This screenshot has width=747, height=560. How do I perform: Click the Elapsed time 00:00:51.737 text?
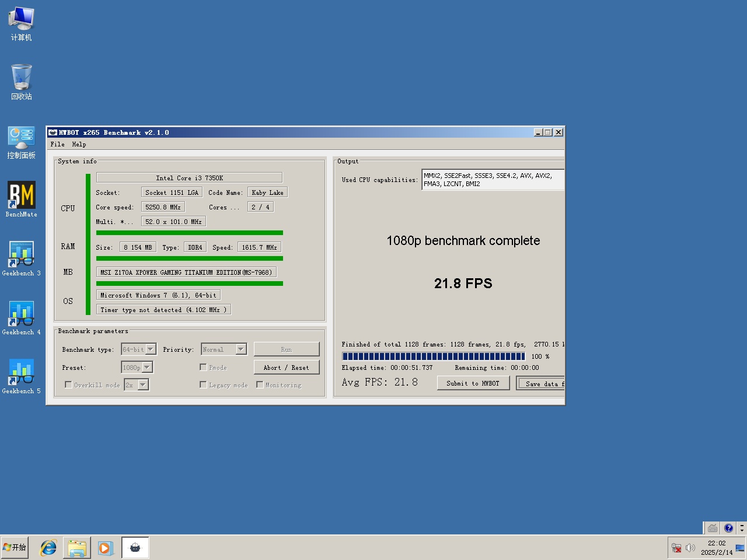[388, 367]
